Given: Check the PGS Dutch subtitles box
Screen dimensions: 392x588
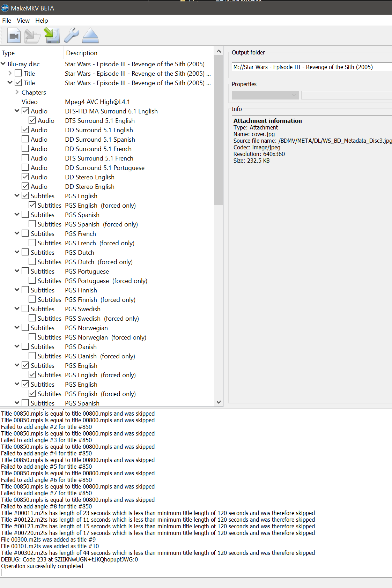Looking at the screenshot, I should point(25,252).
